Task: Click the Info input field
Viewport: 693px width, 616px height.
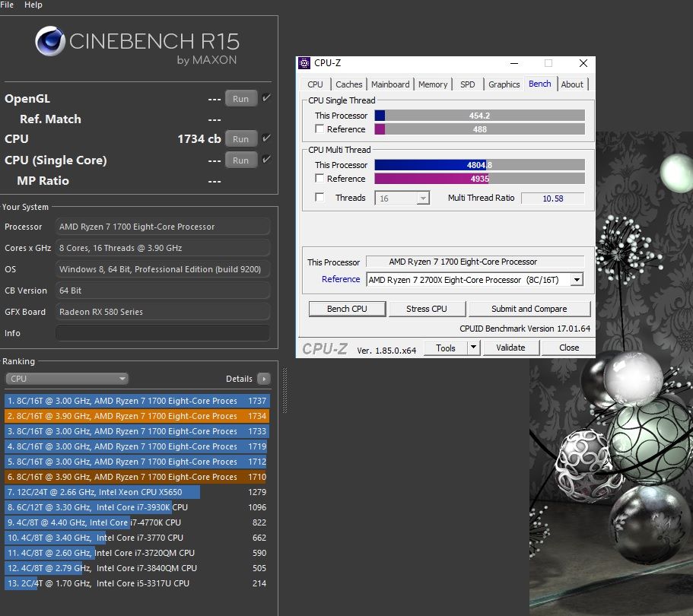Action: 163,333
